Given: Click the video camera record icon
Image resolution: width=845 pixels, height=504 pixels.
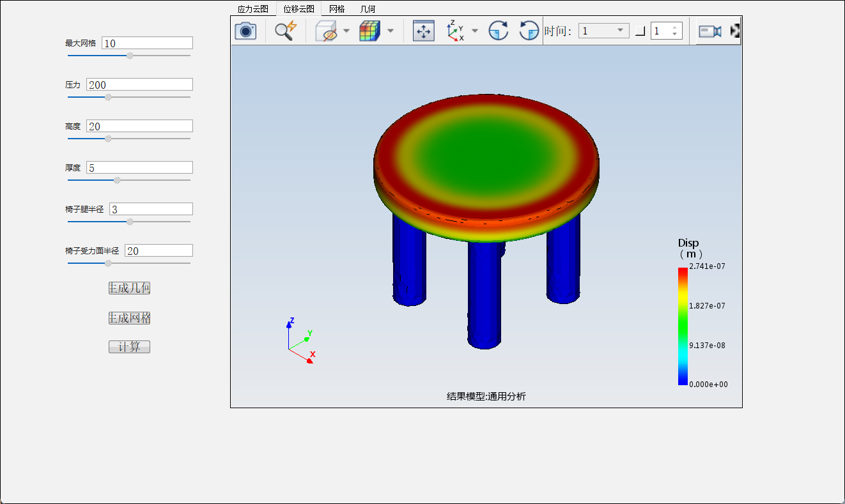Looking at the screenshot, I should pyautogui.click(x=709, y=31).
